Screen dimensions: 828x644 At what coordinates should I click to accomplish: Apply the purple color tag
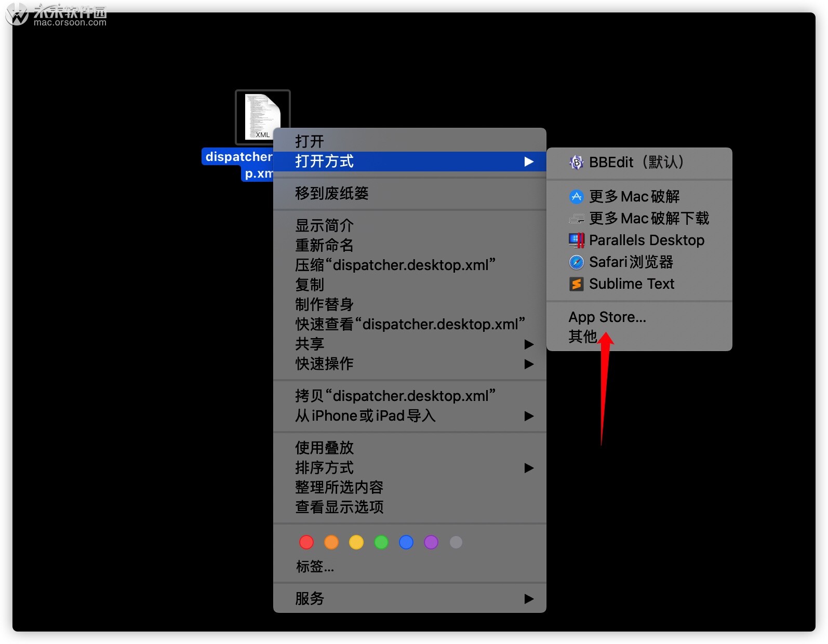tap(431, 542)
